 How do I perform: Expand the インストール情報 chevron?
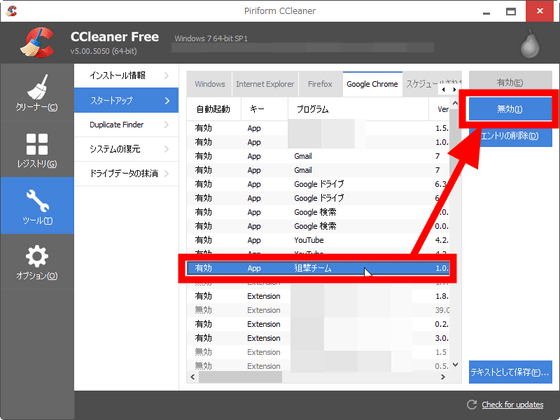point(167,76)
